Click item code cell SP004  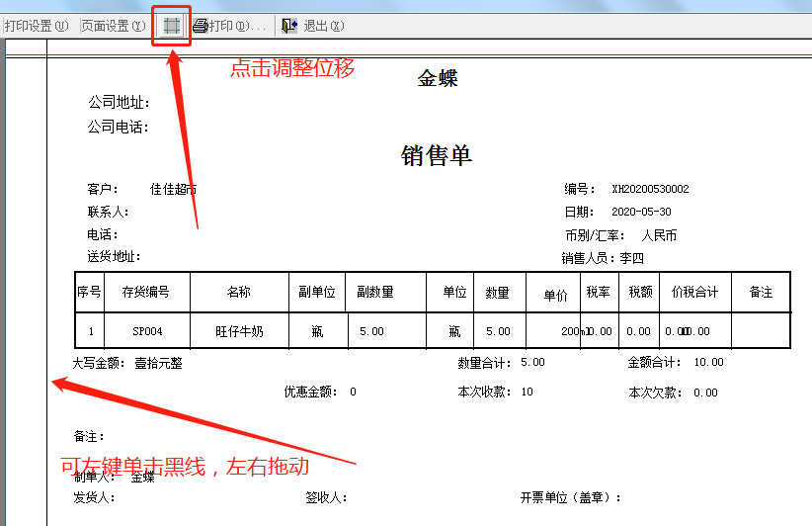(x=147, y=331)
